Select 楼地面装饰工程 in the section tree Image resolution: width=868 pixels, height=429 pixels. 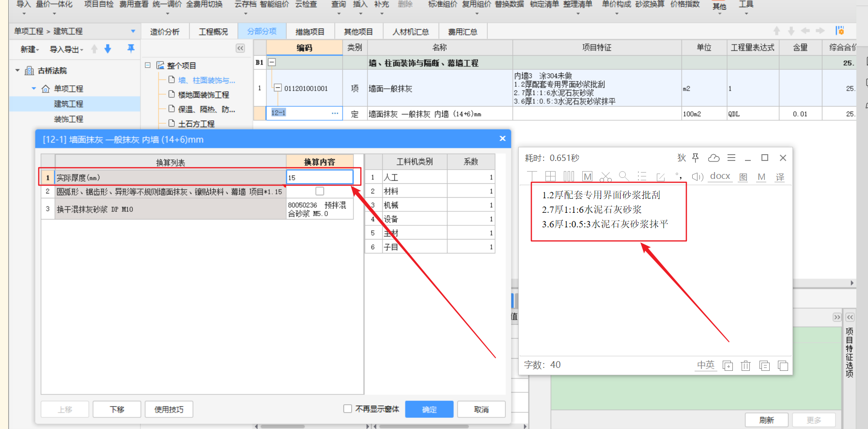pos(203,95)
